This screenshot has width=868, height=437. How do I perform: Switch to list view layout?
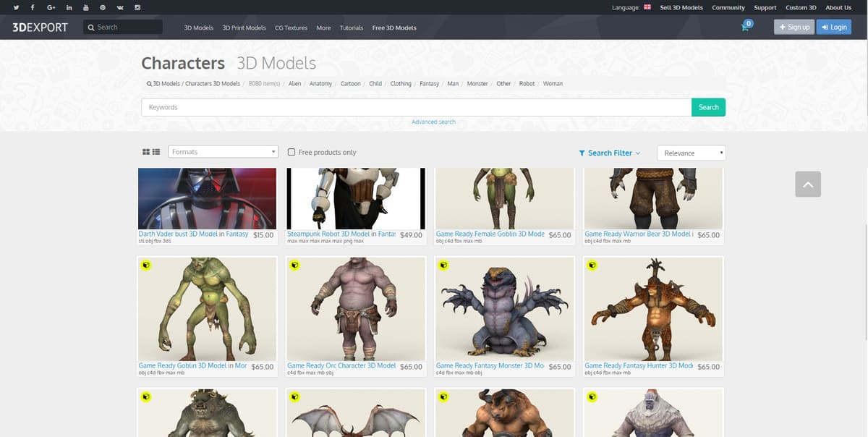pyautogui.click(x=156, y=152)
